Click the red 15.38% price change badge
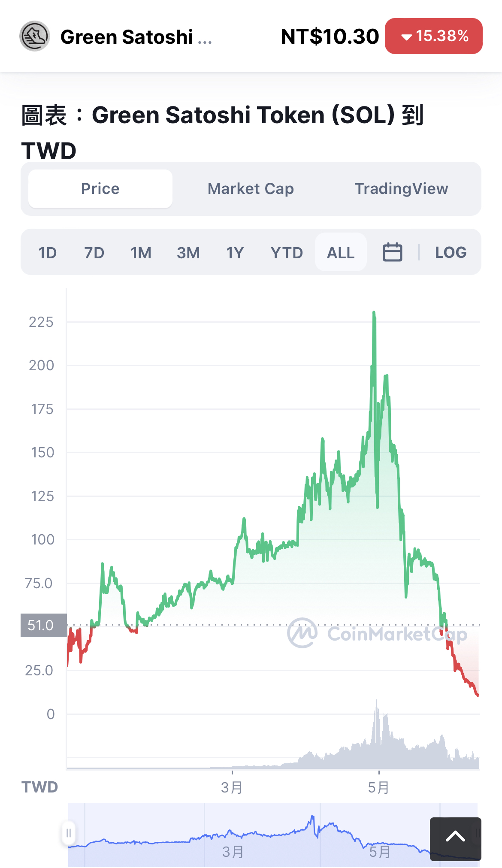Viewport: 502px width, 868px height. coord(433,36)
